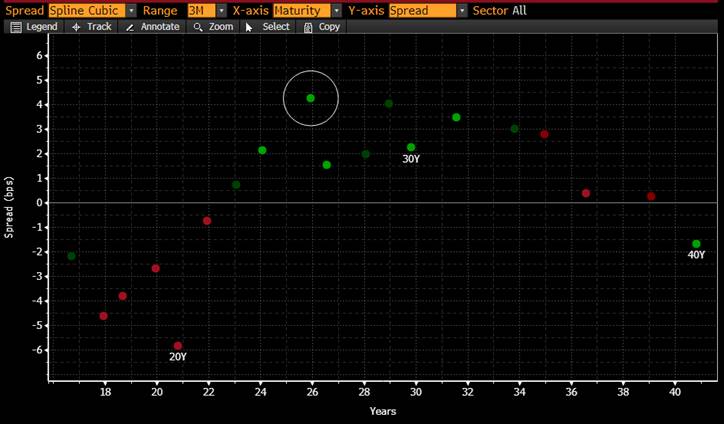Click the Legend list icon

pos(16,27)
